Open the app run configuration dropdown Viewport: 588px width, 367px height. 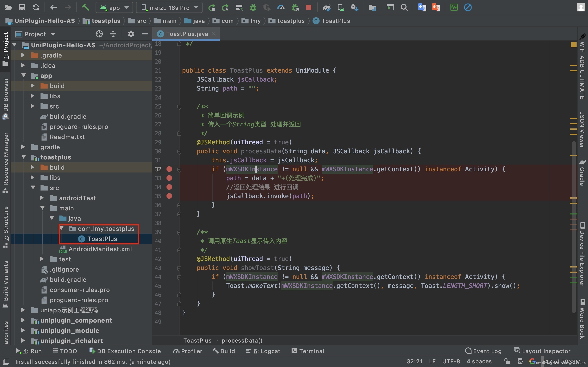click(x=114, y=8)
